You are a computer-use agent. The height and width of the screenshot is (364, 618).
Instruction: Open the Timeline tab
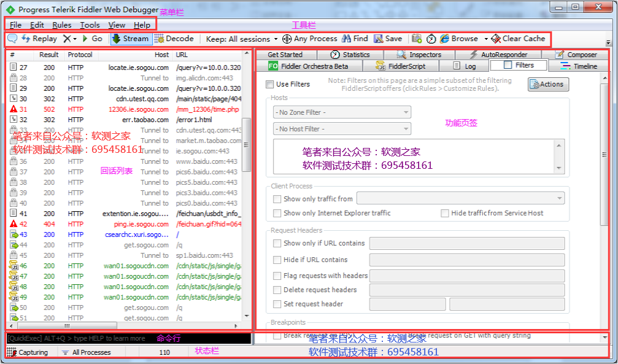click(x=578, y=66)
